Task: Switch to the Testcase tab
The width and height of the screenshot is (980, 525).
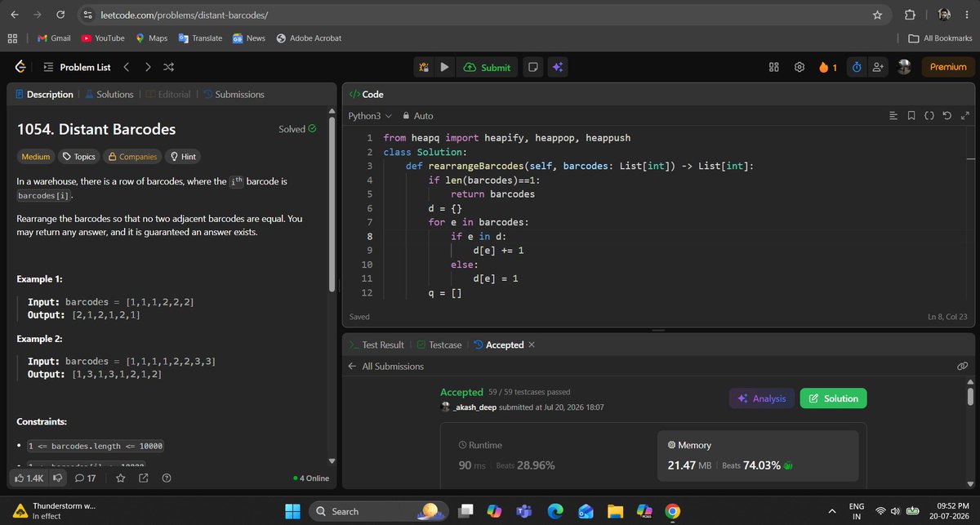Action: [x=439, y=345]
